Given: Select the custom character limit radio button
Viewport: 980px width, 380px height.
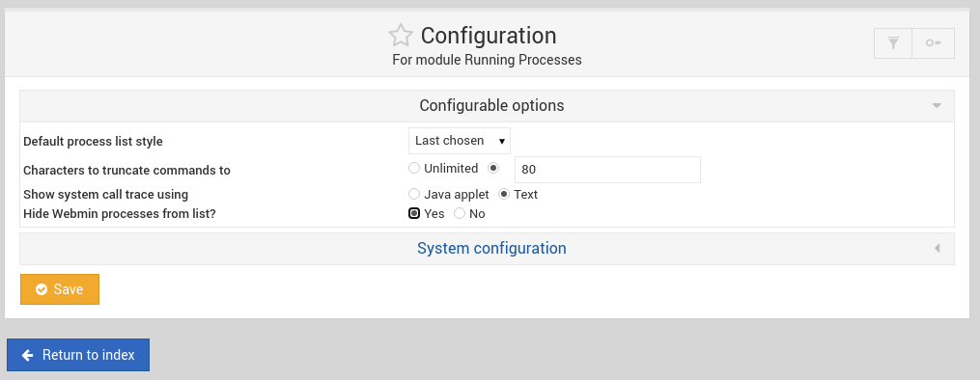Looking at the screenshot, I should tap(493, 169).
